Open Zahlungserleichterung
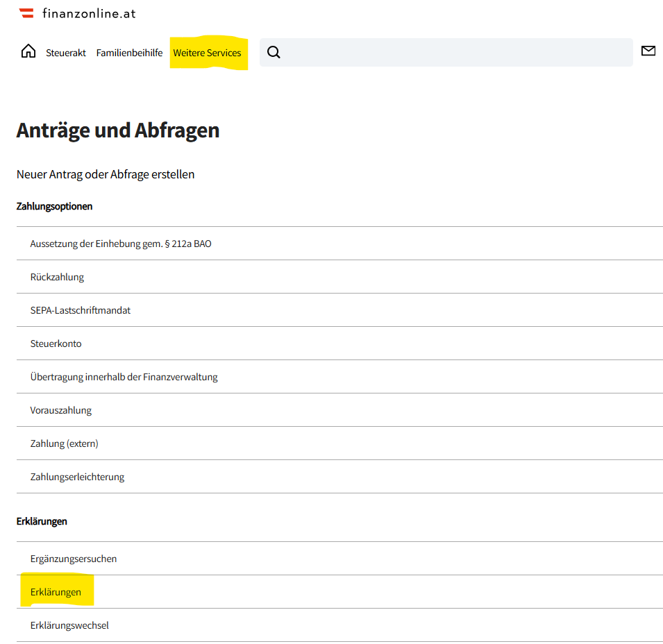663x644 pixels. pos(77,477)
